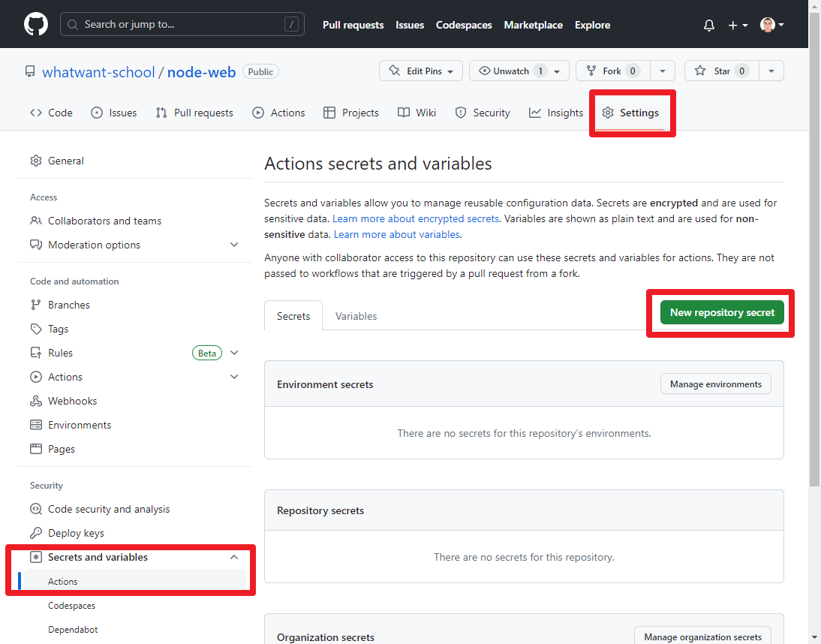This screenshot has height=644, width=821.
Task: Select the Secrets tab
Action: 293,316
